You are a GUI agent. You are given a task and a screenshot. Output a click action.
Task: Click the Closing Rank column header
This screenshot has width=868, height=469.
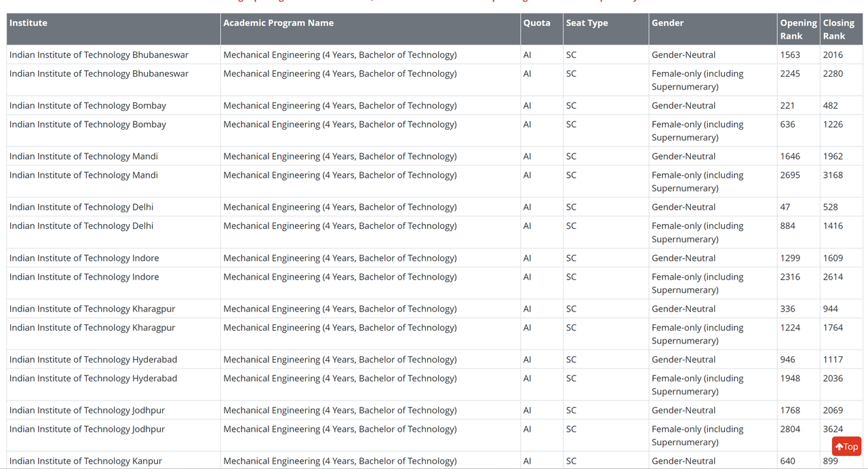click(x=842, y=29)
